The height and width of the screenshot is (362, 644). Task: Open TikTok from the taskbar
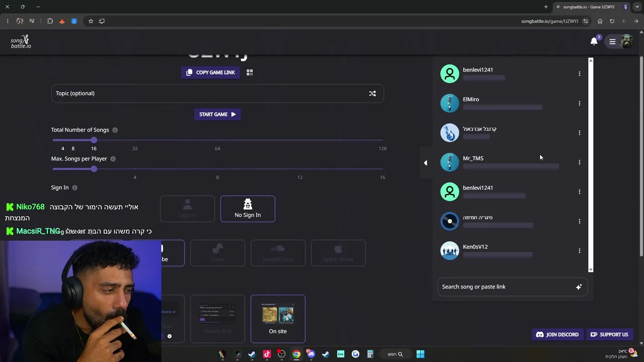click(x=267, y=354)
